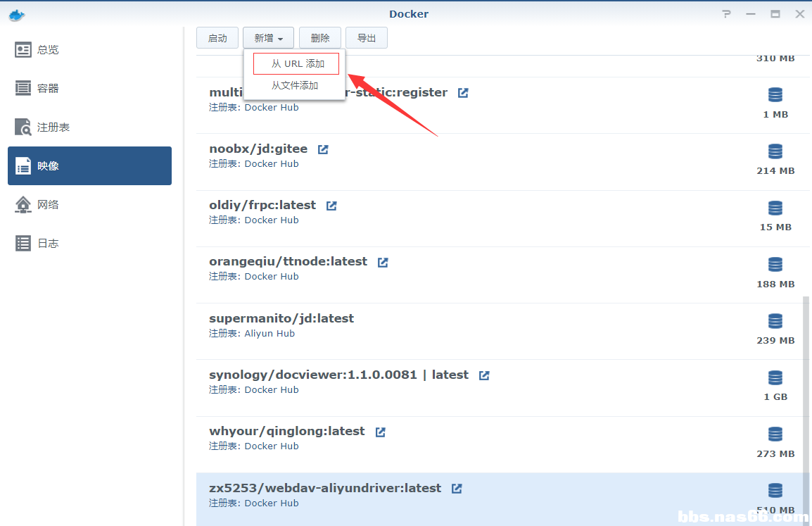The image size is (812, 526).
Task: Choose 从 URL 添加 menu entry
Action: point(296,64)
